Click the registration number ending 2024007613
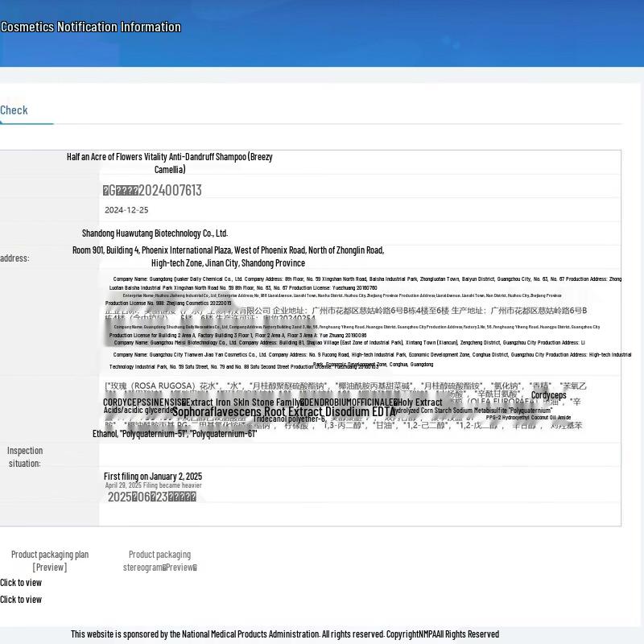 point(152,190)
